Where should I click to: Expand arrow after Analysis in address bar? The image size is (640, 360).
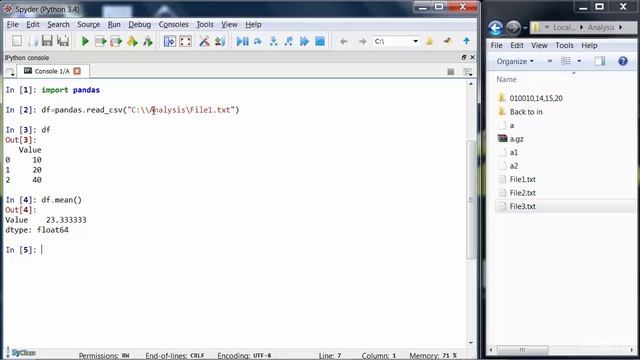coord(620,27)
